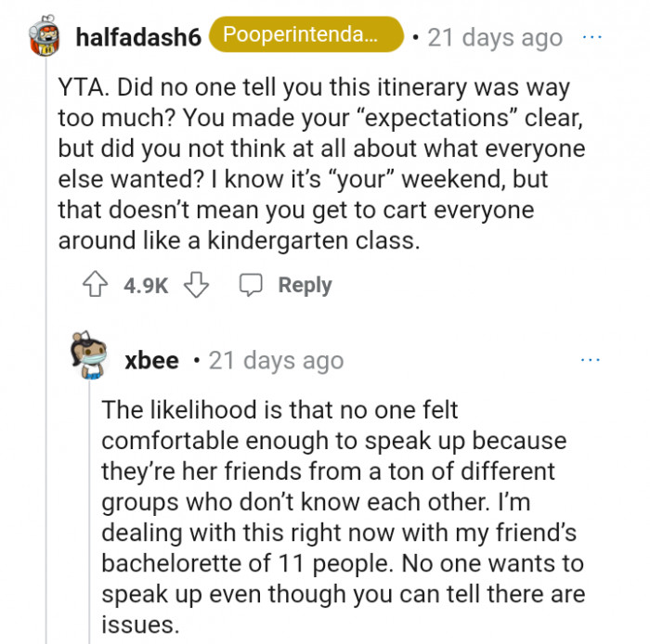Open more options for xbee's reply
Viewport: 650px width, 644px height.
590,359
